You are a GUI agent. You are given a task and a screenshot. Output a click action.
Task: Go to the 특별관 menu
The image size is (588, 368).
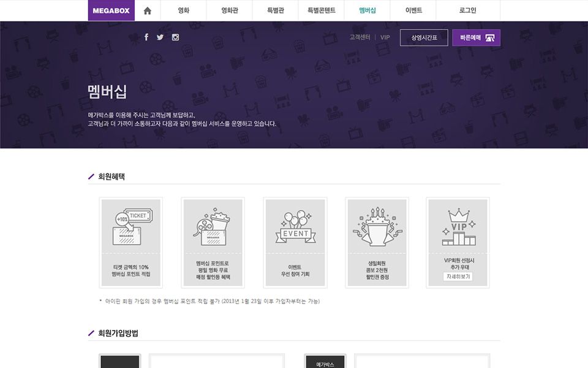(x=276, y=10)
